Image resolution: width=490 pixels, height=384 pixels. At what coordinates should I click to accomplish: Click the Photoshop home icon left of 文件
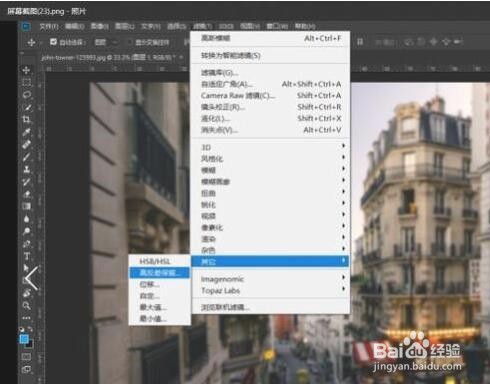(26, 26)
